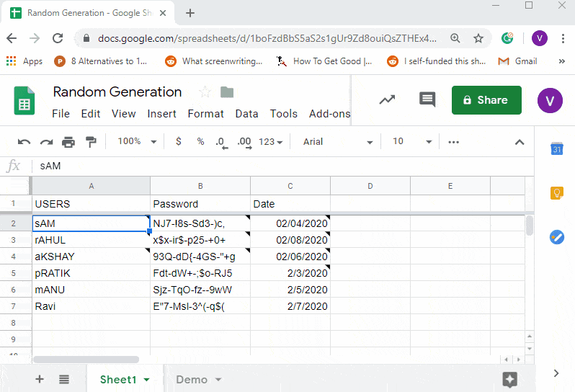Select the Paint format tool
Screen dimensions: 575x392
(x=91, y=142)
